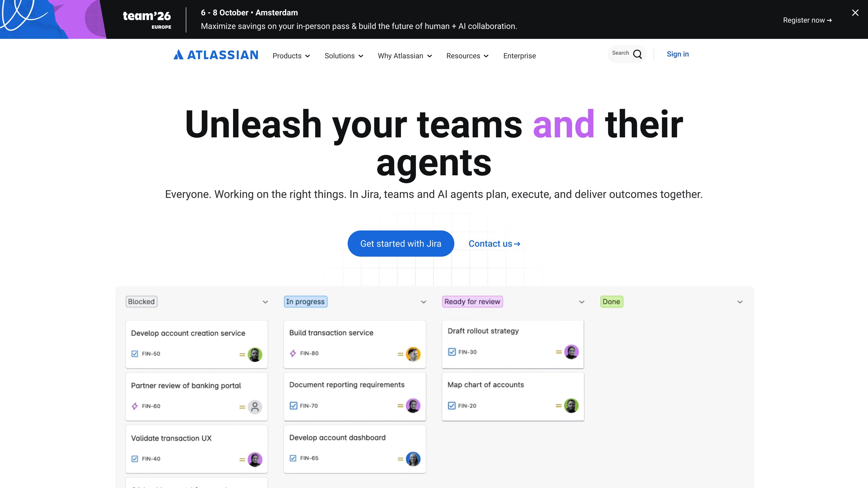
Task: Click the priority icon on FIN-65
Action: click(400, 459)
